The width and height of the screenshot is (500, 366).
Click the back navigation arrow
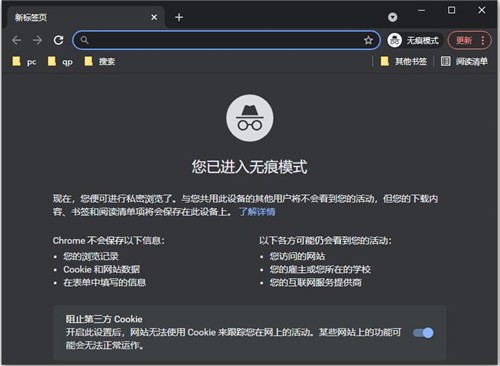tap(17, 40)
